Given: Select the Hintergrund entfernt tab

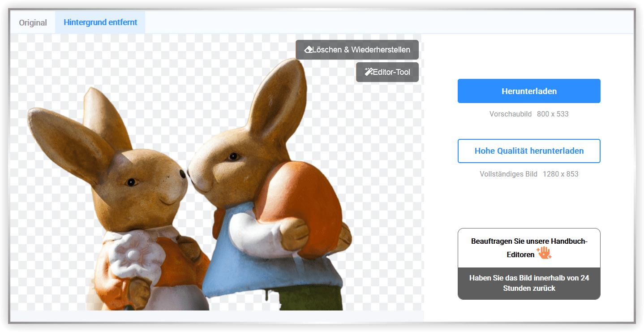Looking at the screenshot, I should pyautogui.click(x=100, y=22).
